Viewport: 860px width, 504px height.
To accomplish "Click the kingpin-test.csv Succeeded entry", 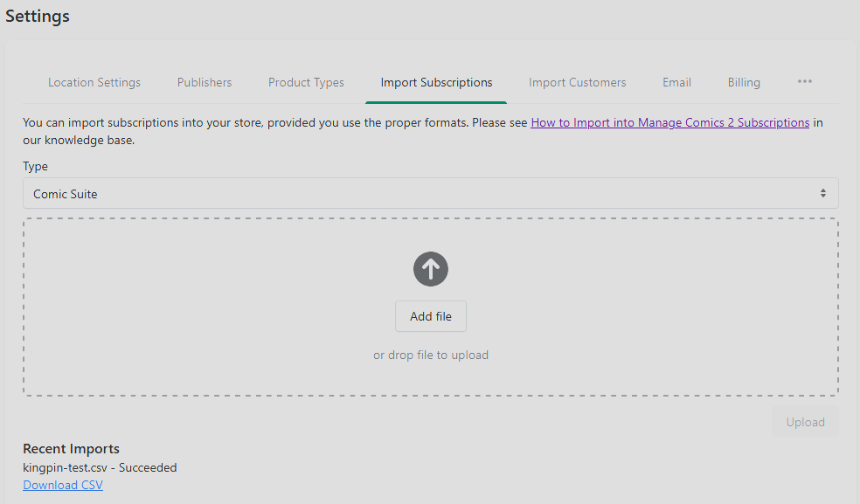I will [x=100, y=467].
